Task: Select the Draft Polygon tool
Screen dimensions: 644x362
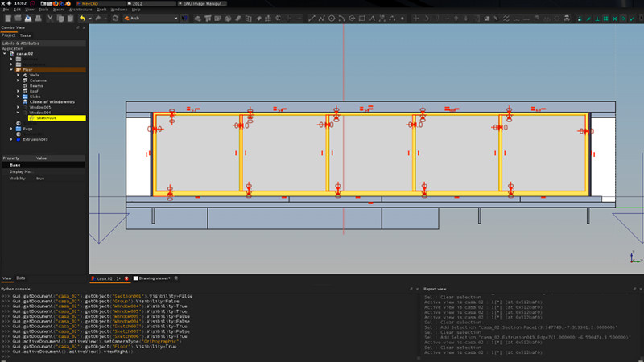Action: [x=352, y=18]
